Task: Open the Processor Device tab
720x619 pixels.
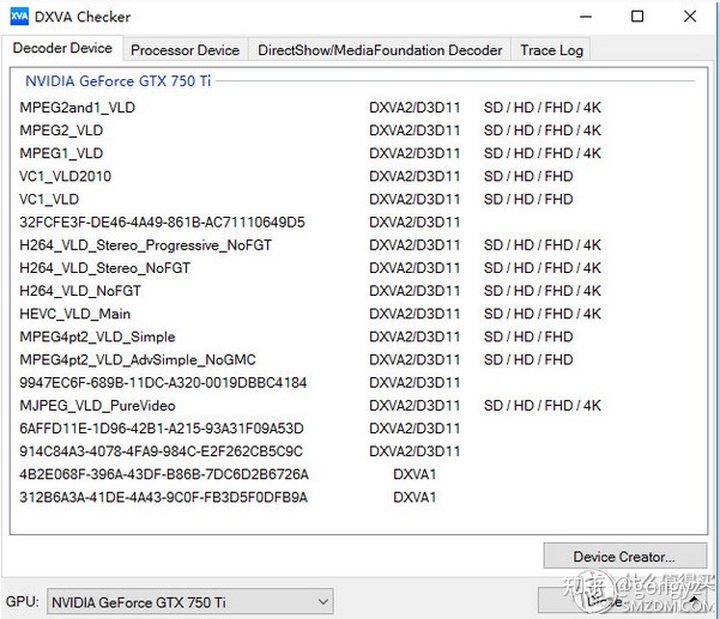Action: pyautogui.click(x=185, y=50)
